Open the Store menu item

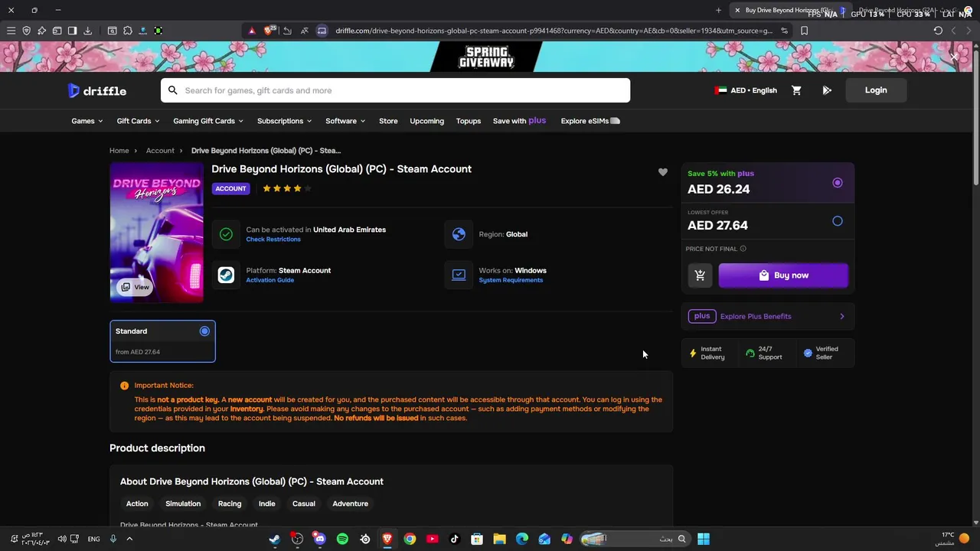(x=388, y=121)
